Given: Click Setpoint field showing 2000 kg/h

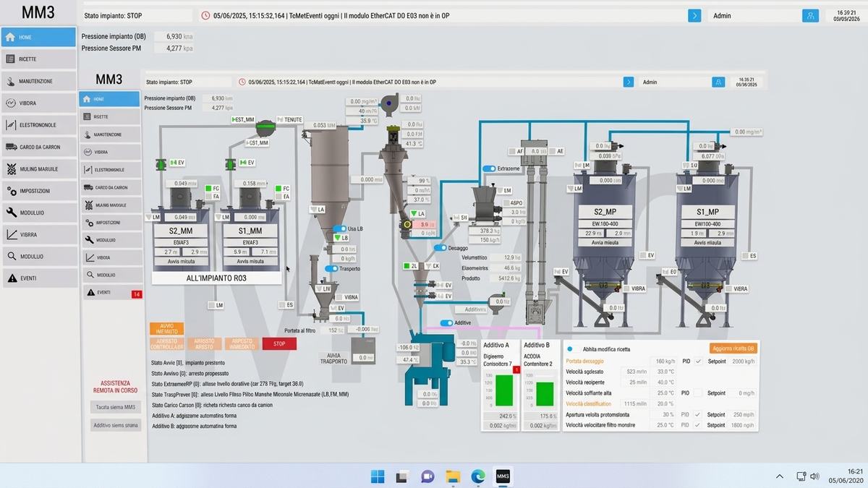Looking at the screenshot, I should pyautogui.click(x=742, y=361).
